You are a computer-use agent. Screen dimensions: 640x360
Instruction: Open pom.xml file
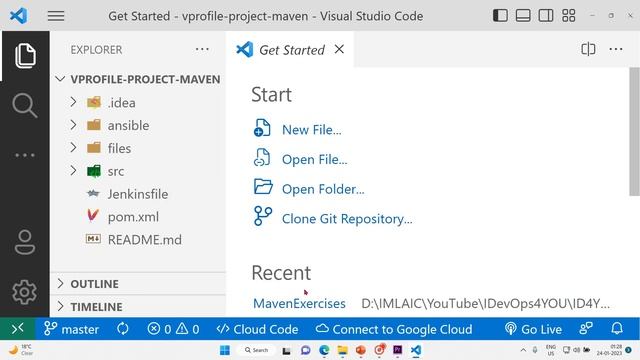(x=138, y=217)
